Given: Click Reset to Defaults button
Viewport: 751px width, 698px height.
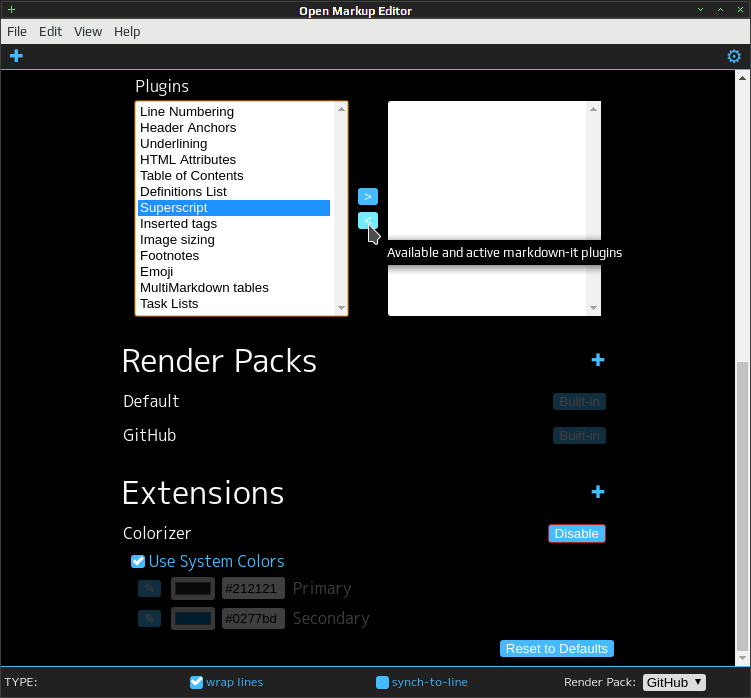Looking at the screenshot, I should pos(557,649).
